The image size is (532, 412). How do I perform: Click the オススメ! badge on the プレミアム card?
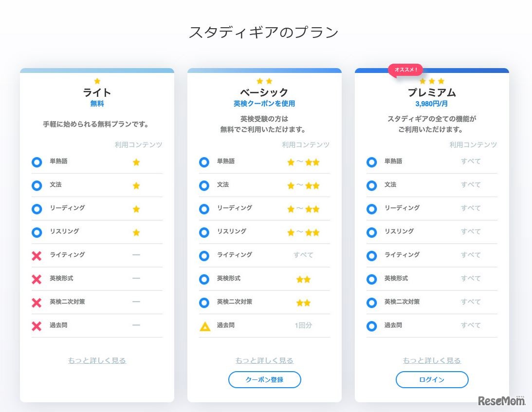[406, 70]
